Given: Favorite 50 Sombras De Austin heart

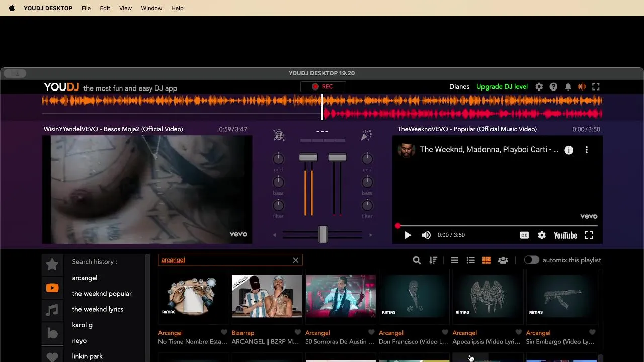Looking at the screenshot, I should point(371,332).
